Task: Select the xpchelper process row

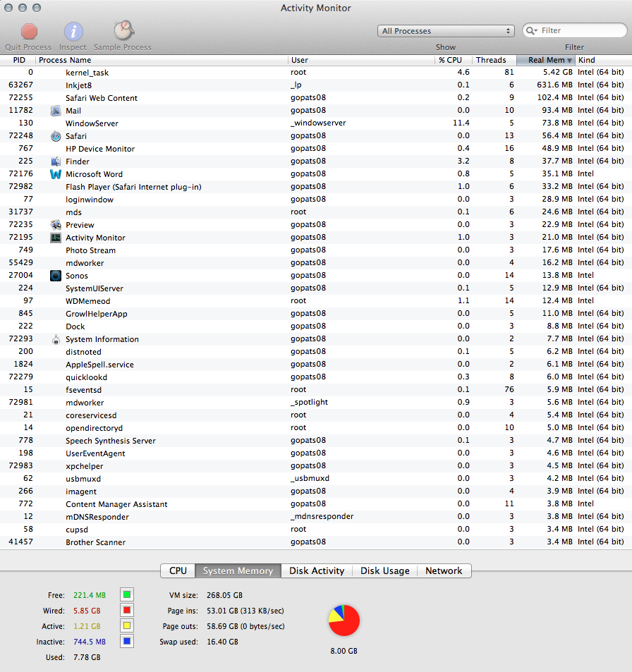Action: 316,466
